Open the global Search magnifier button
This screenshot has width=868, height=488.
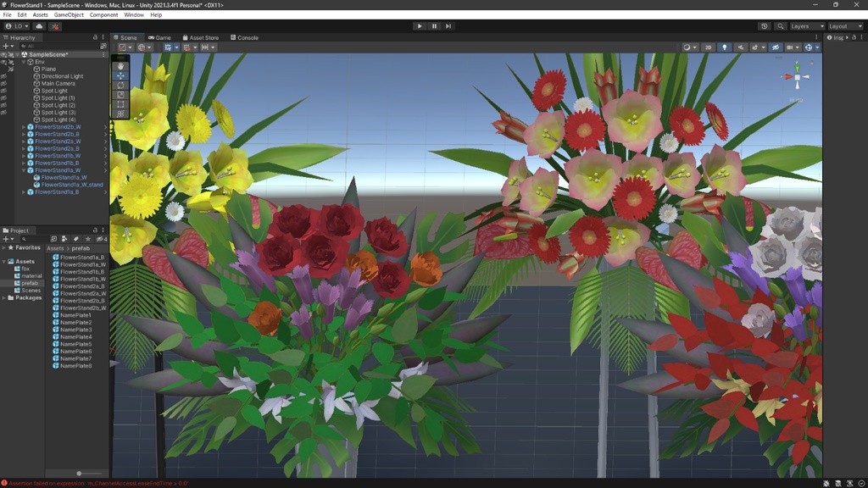780,26
